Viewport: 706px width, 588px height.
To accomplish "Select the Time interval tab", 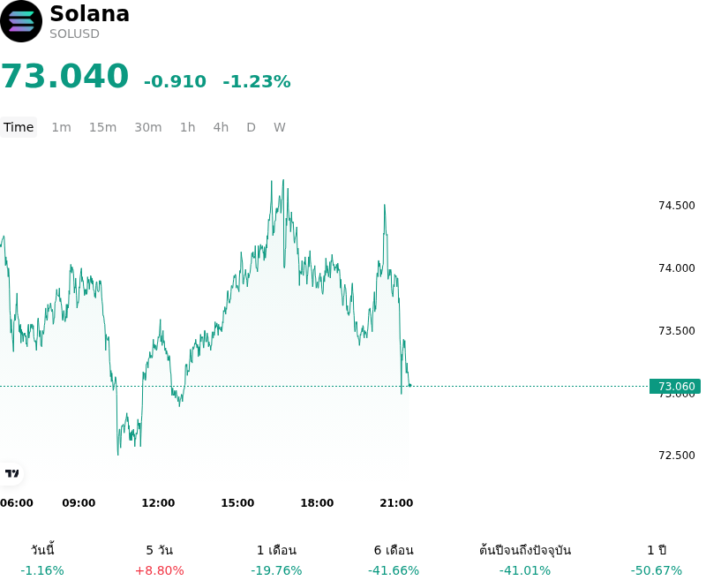I will pos(19,127).
